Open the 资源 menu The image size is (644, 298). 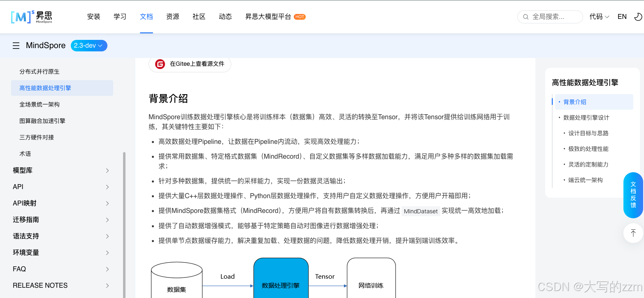tap(173, 17)
